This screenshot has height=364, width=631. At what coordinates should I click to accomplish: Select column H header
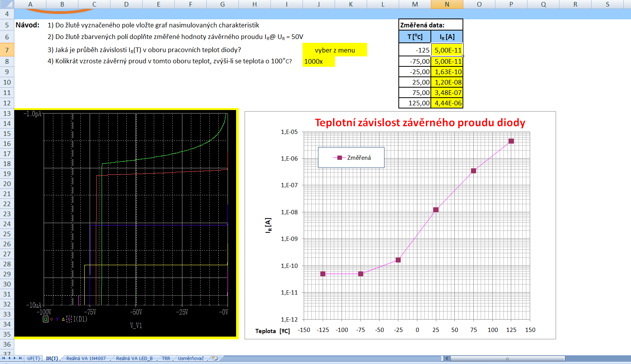pos(255,4)
